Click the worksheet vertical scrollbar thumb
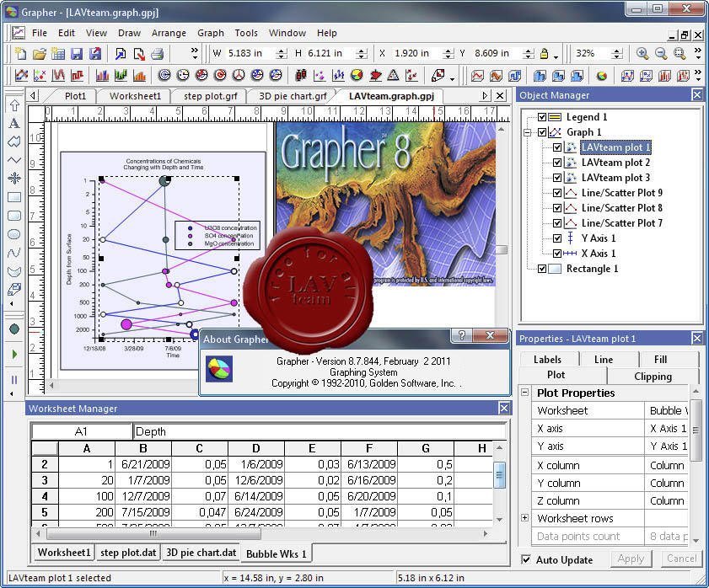This screenshot has width=709, height=588. tap(499, 474)
